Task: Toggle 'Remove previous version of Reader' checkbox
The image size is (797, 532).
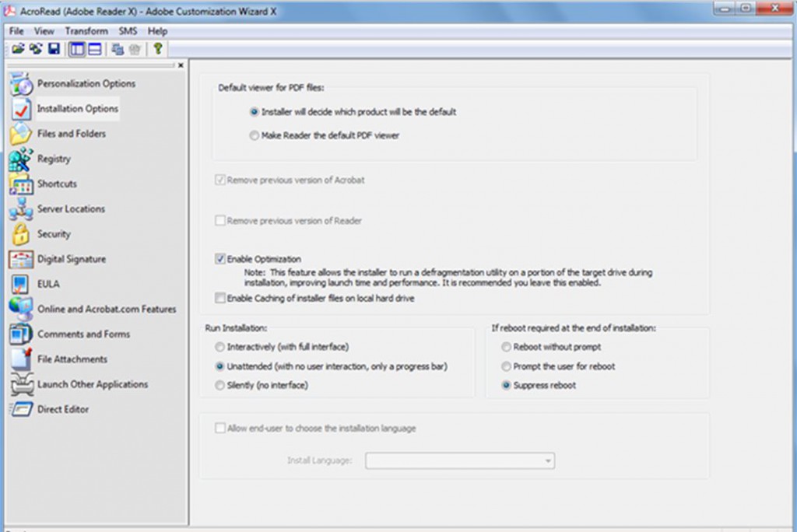Action: tap(220, 221)
